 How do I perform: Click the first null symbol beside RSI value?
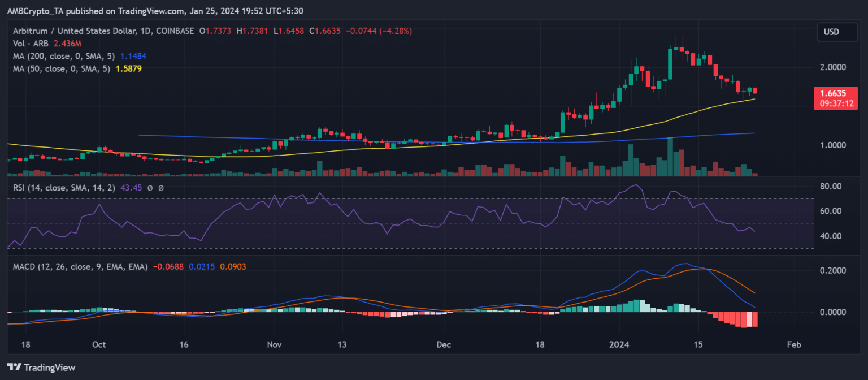click(x=149, y=187)
